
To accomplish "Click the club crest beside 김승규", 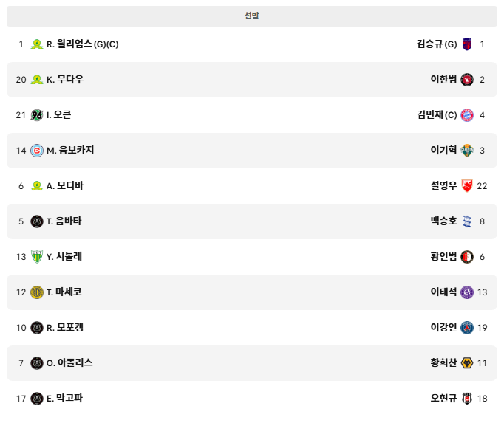I will [x=467, y=44].
